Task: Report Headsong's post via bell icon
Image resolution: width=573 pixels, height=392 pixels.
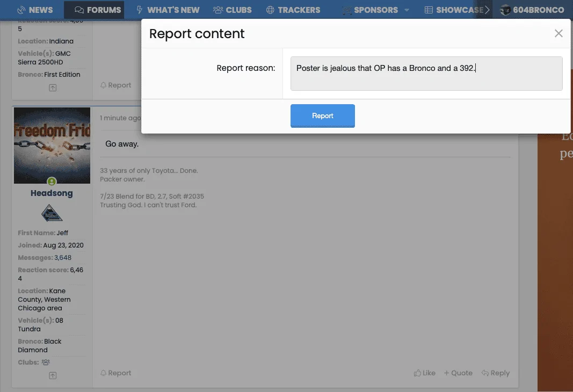Action: (x=115, y=373)
